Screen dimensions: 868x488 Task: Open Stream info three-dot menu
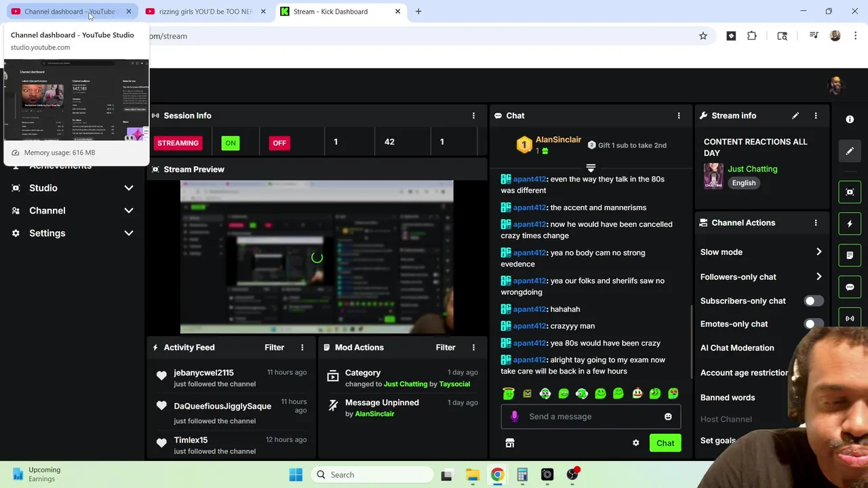pos(816,116)
